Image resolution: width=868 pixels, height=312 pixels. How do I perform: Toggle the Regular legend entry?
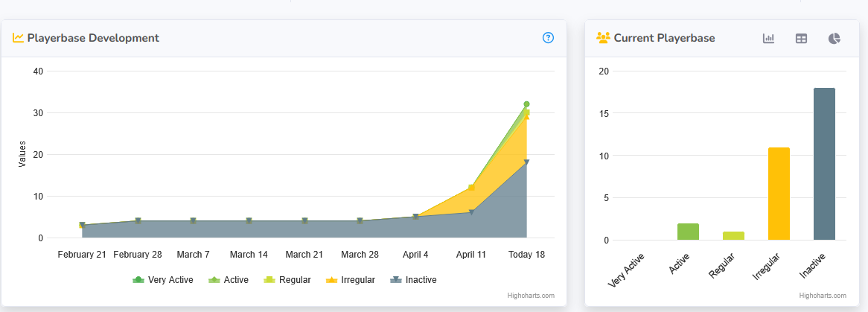click(x=288, y=280)
